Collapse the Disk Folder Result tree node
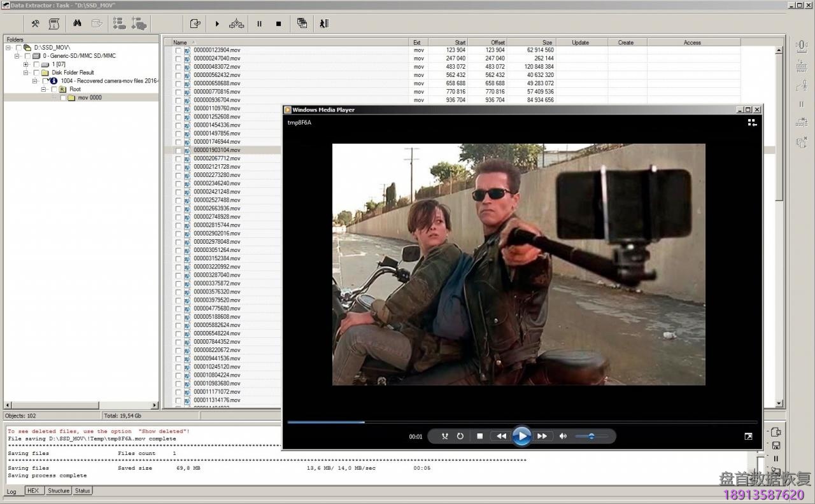This screenshot has width=815, height=504. tap(26, 73)
